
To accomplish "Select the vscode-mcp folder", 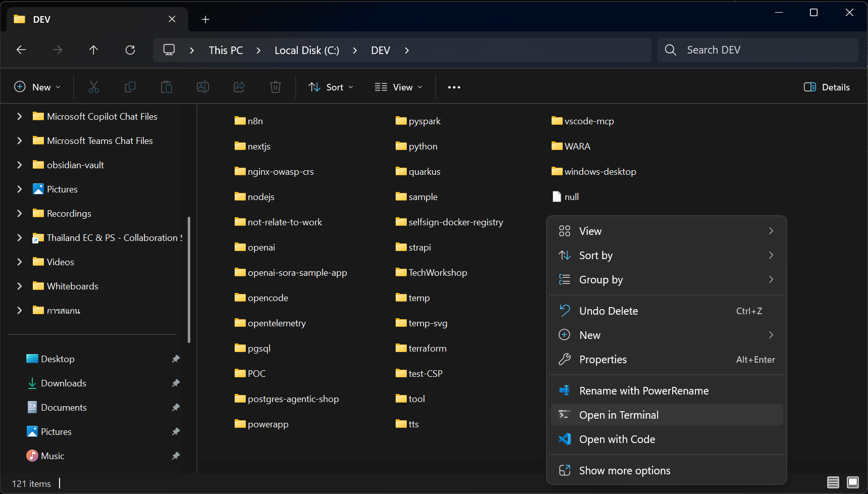I will pos(583,121).
